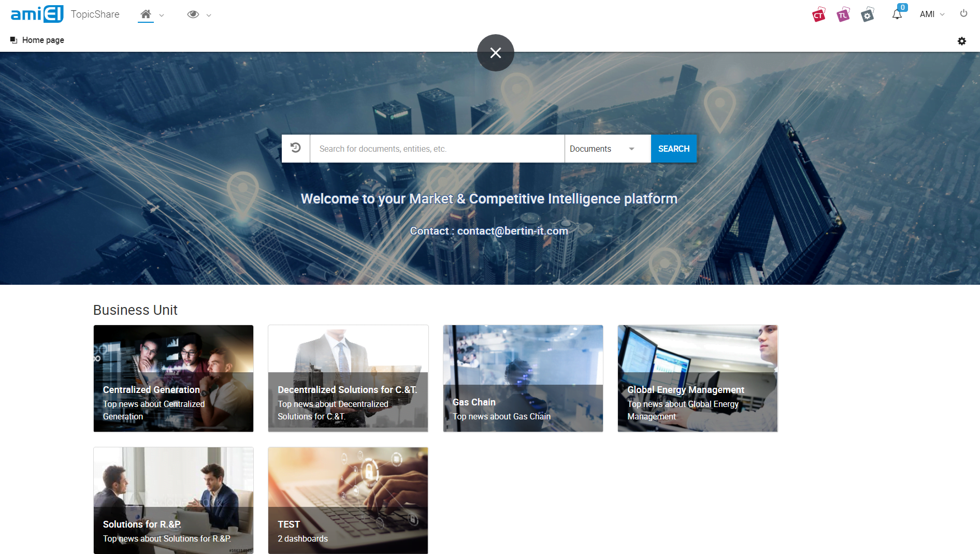Click the TopicShare application title
Image resolution: width=980 pixels, height=554 pixels.
pyautogui.click(x=95, y=14)
